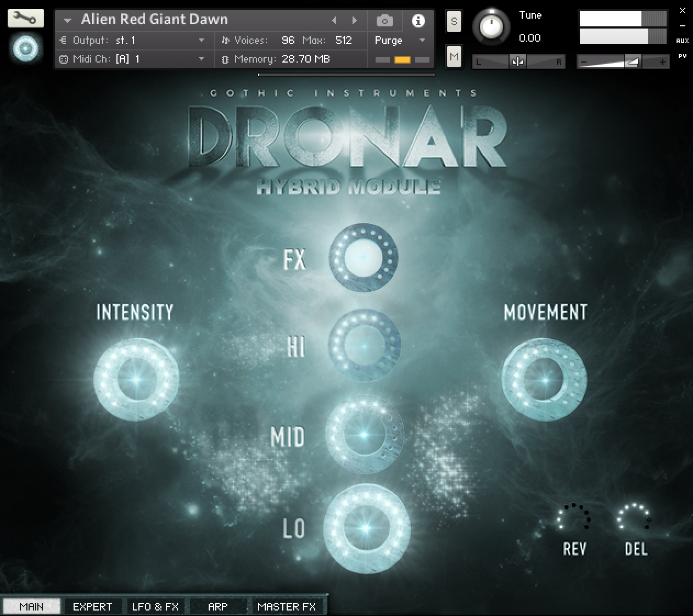
Task: Open the camera snapshot view
Action: [384, 20]
